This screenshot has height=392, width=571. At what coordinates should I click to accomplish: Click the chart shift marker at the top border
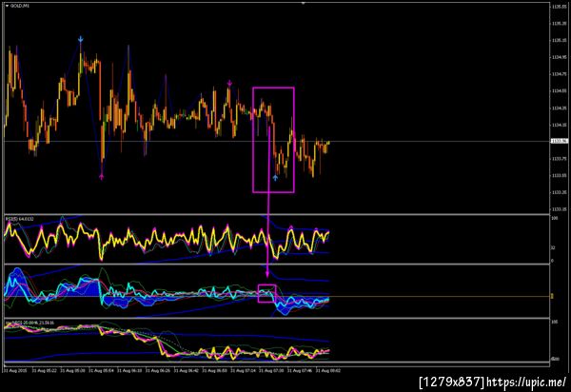click(x=303, y=3)
